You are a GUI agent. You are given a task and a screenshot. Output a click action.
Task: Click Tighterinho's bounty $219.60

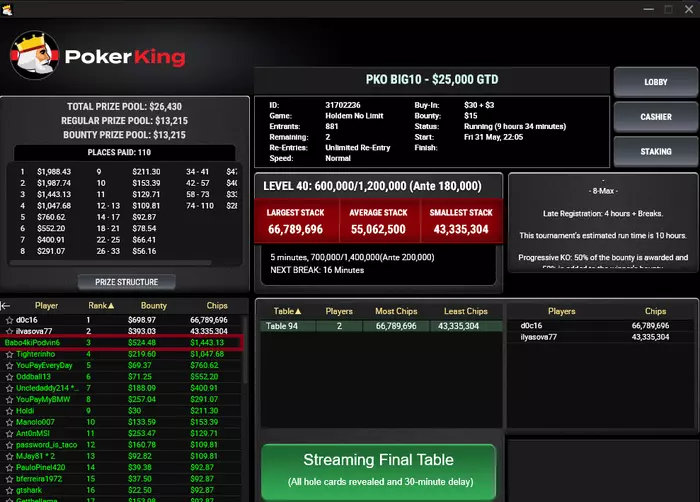tap(142, 354)
